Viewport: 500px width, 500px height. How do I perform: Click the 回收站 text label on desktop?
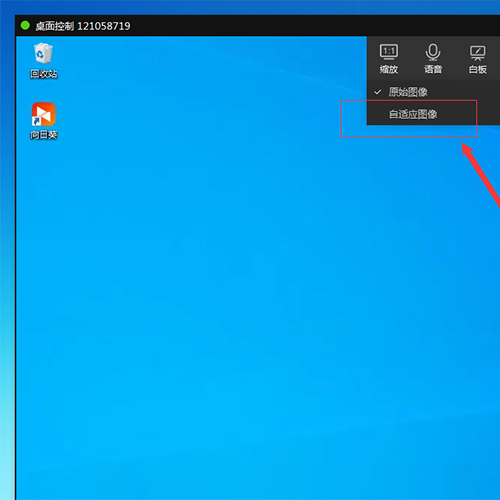coord(44,74)
